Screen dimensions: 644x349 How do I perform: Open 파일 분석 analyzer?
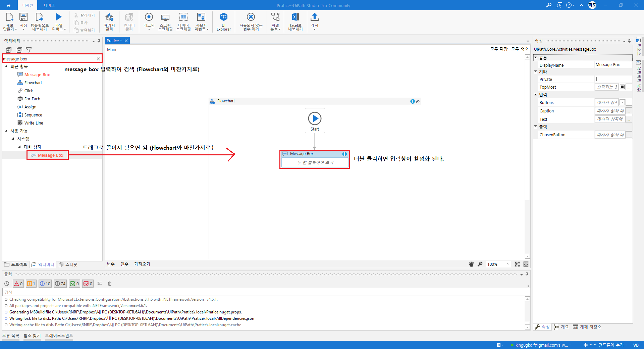275,22
